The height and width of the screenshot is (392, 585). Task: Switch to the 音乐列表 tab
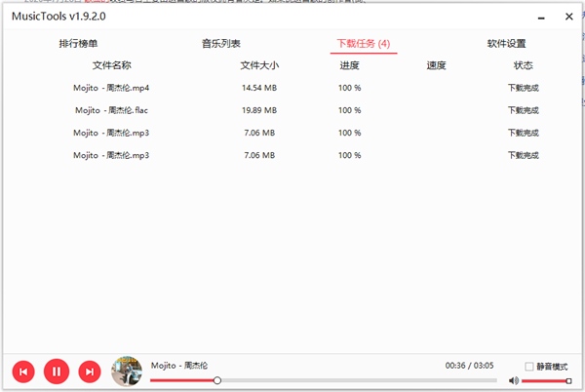tap(221, 44)
